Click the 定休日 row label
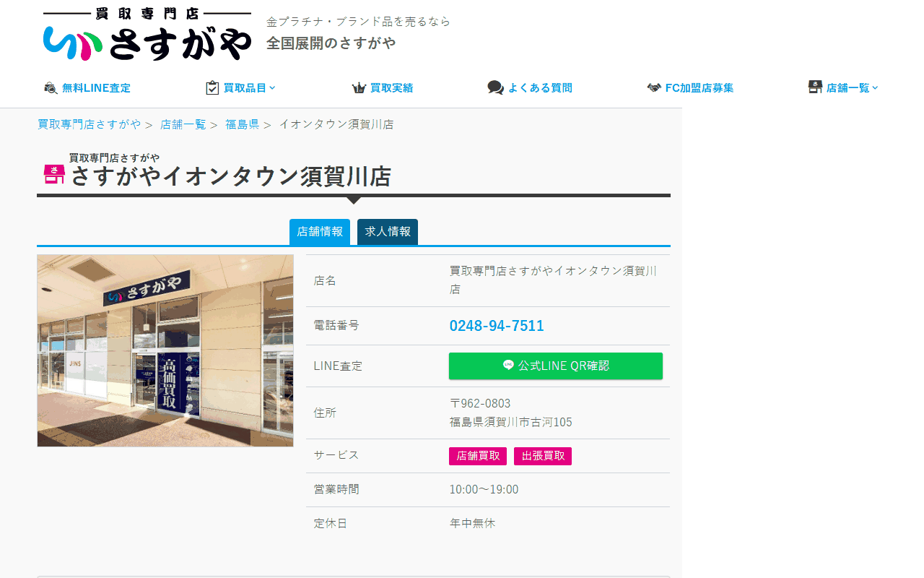This screenshot has height=578, width=924. coord(331,523)
